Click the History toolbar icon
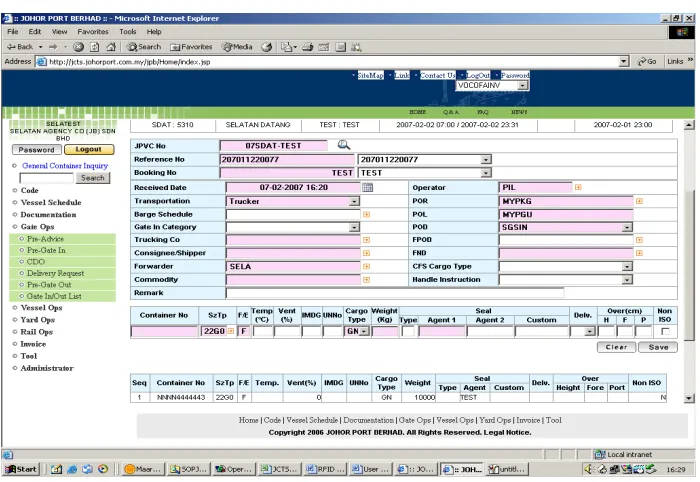Image resolution: width=700 pixels, height=482 pixels. pos(267,47)
